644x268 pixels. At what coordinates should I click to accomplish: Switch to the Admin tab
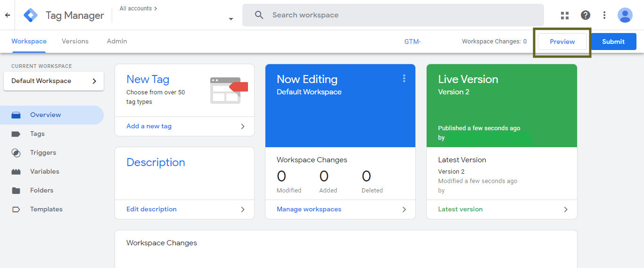click(x=117, y=41)
